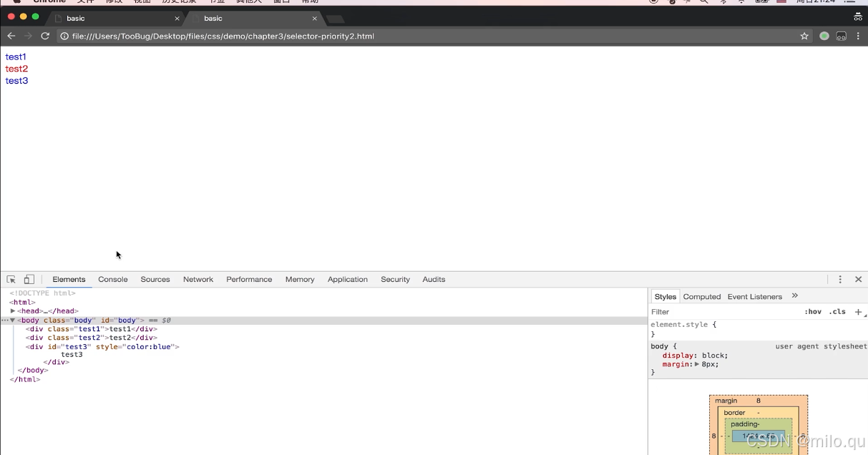
Task: Switch to the Console panel
Action: click(113, 280)
